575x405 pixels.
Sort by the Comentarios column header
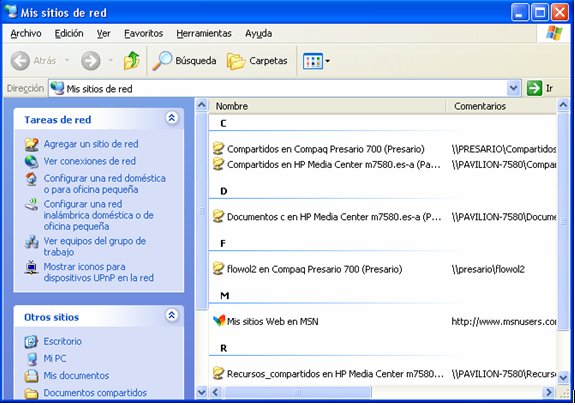pyautogui.click(x=501, y=106)
